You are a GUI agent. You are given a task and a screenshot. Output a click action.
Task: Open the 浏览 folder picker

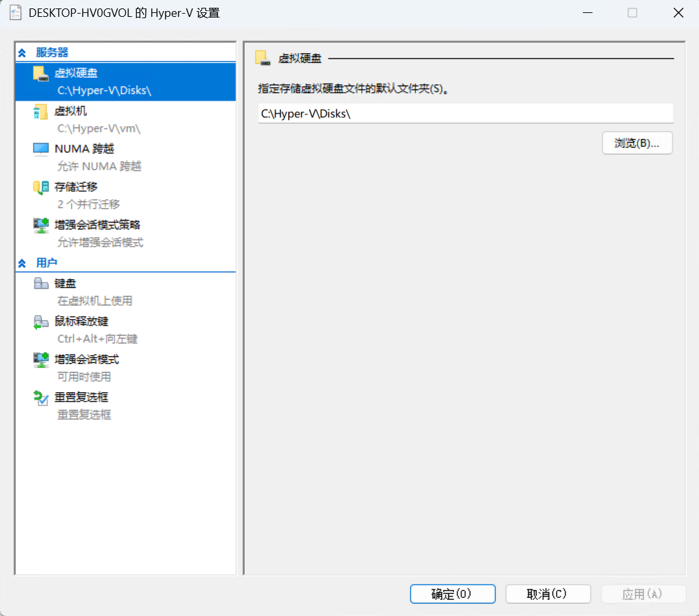click(637, 143)
